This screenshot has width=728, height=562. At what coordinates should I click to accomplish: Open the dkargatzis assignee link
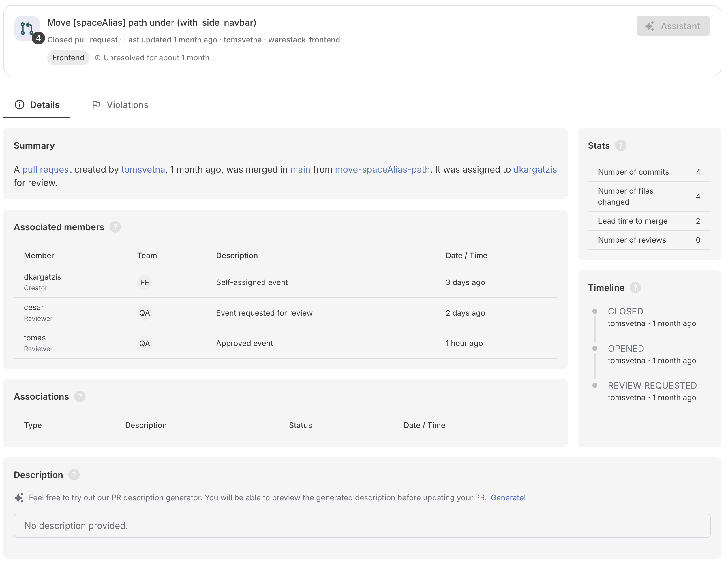[535, 170]
